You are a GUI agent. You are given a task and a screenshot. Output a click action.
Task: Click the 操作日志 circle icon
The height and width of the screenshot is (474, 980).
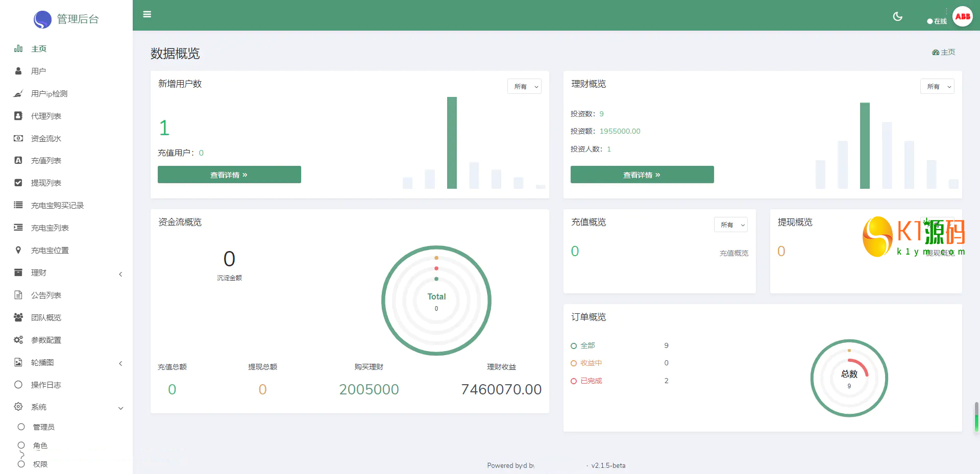point(18,385)
